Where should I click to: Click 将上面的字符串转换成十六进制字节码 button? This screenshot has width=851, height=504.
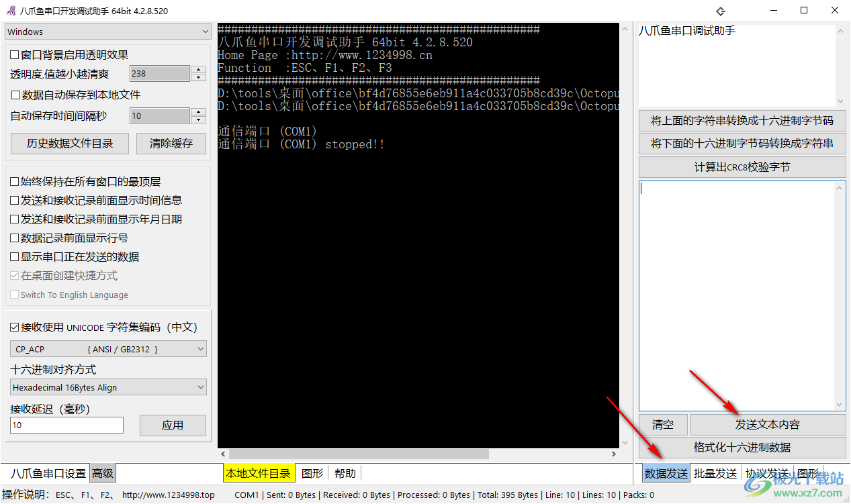tap(742, 121)
